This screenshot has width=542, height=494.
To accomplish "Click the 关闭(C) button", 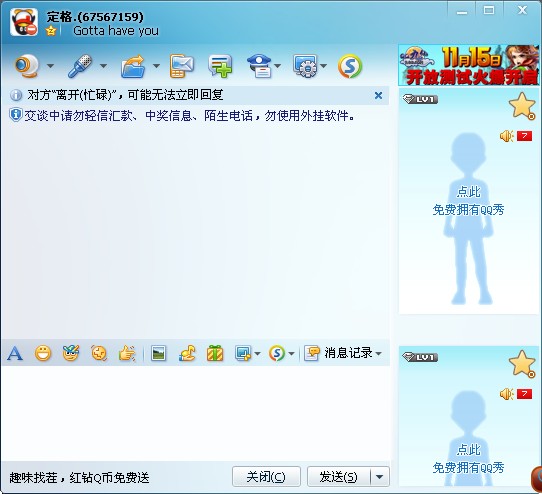I will pos(266,477).
